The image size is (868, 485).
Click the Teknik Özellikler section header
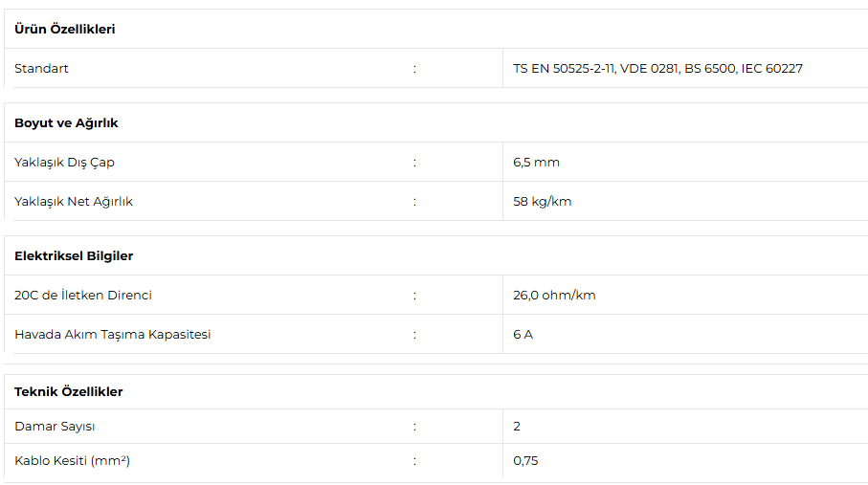tap(69, 391)
